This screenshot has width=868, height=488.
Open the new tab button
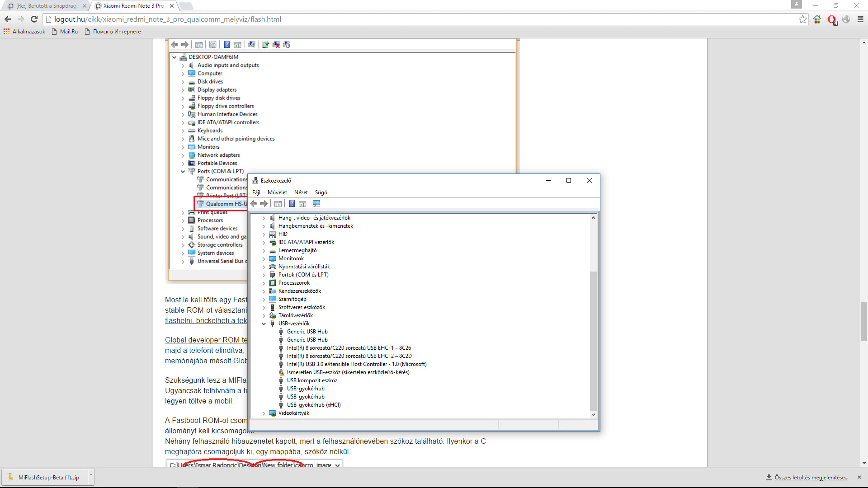(x=186, y=6)
